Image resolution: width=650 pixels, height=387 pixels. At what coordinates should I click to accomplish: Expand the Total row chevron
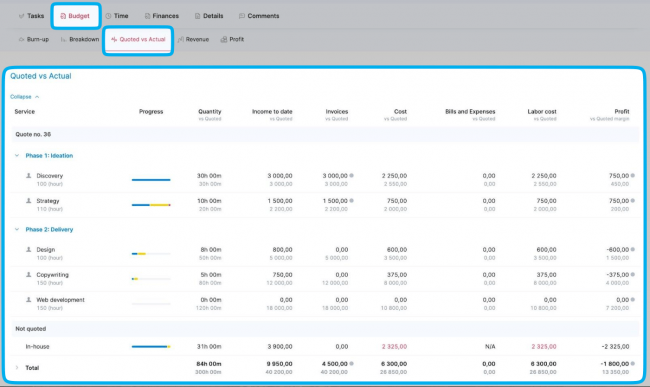(x=17, y=368)
